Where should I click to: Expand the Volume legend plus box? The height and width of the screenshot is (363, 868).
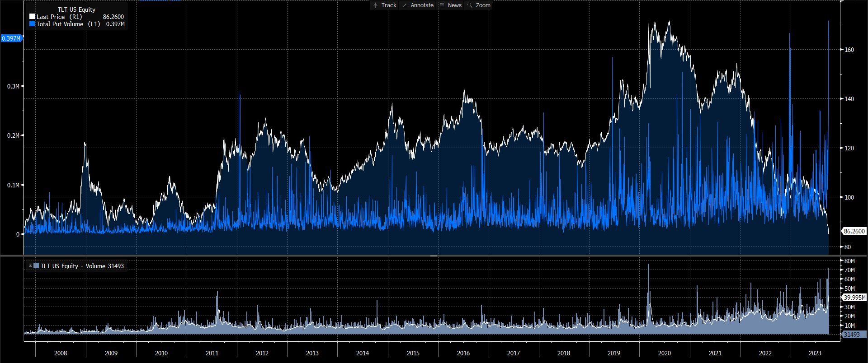pos(30,265)
